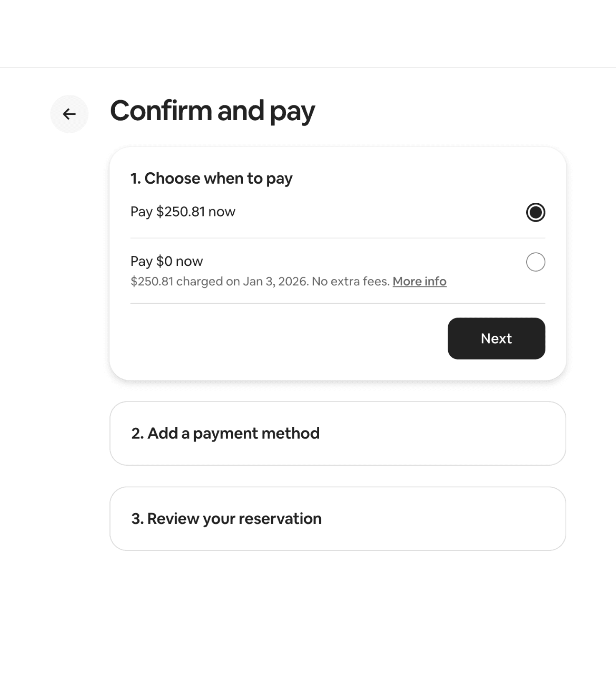Click the $250.81 amount in the first option
The image size is (616, 681).
click(181, 212)
